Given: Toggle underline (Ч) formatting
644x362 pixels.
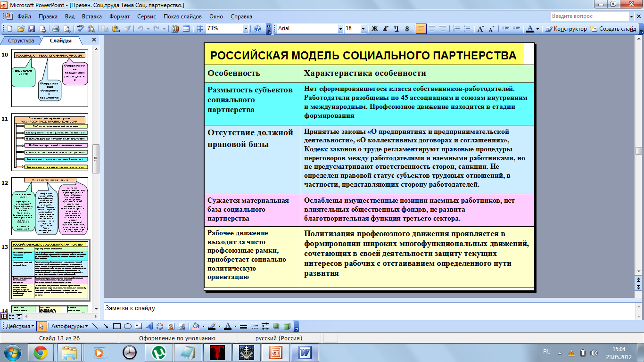Looking at the screenshot, I should point(396,29).
